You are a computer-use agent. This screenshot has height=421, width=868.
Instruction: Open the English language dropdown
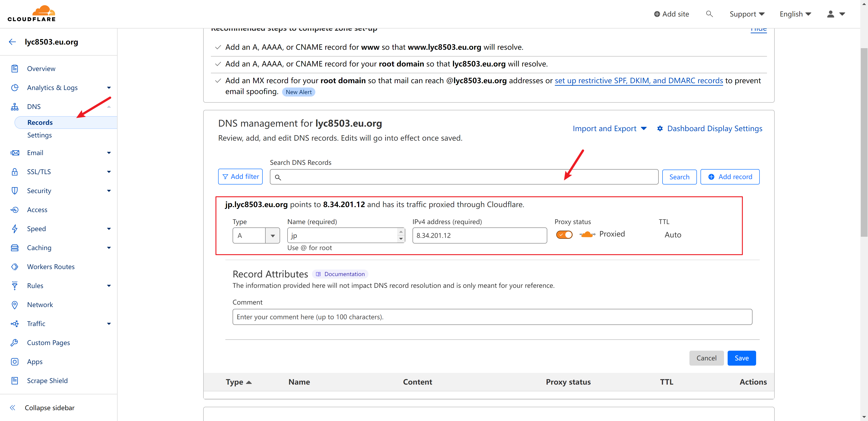pos(795,14)
